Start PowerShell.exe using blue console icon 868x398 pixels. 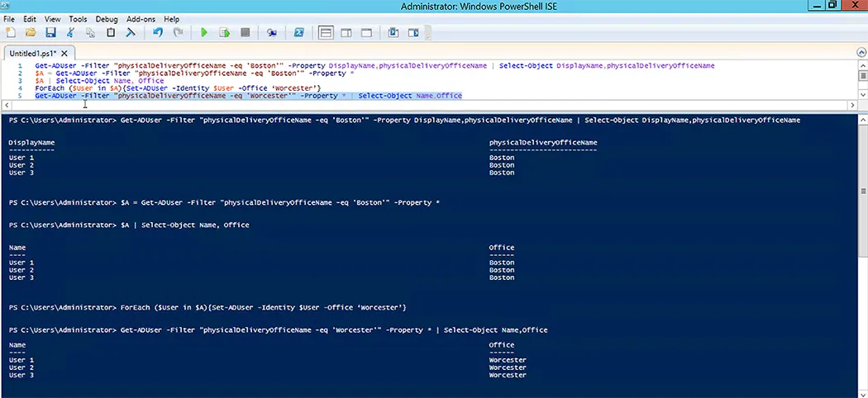pyautogui.click(x=298, y=32)
